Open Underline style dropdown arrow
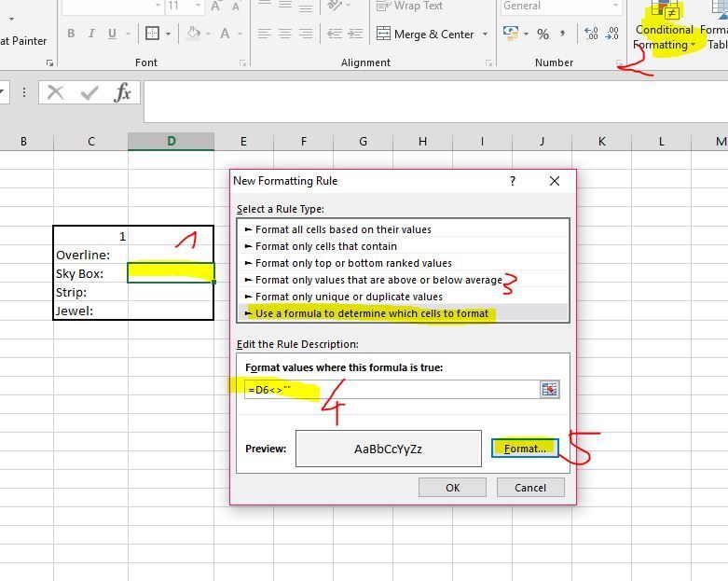This screenshot has width=728, height=581. pyautogui.click(x=128, y=34)
